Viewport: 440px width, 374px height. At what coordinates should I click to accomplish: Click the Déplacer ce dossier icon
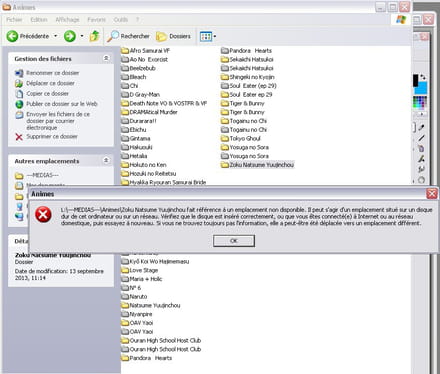coord(19,83)
